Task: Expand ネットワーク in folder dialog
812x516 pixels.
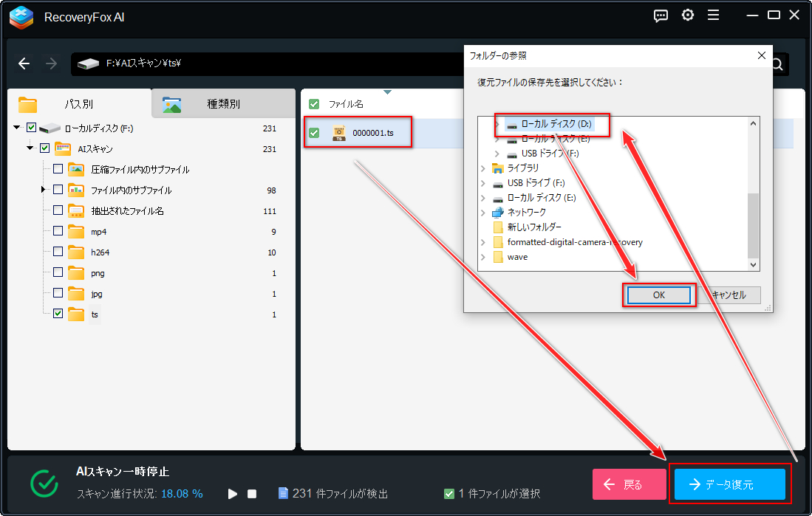Action: coord(483,213)
